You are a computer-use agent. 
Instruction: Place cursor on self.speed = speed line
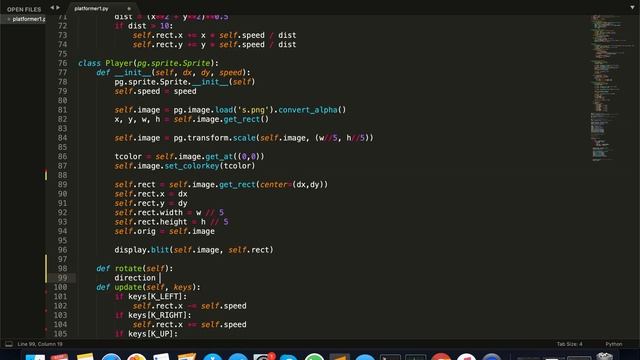pos(155,91)
